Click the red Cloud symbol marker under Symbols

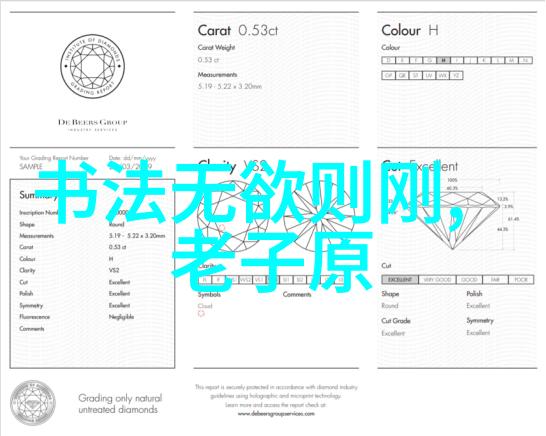pyautogui.click(x=201, y=314)
